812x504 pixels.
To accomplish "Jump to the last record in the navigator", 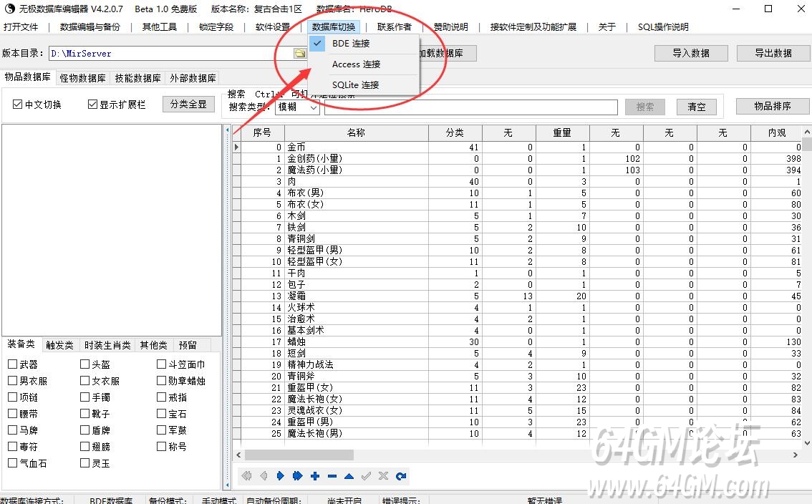I will [x=298, y=476].
